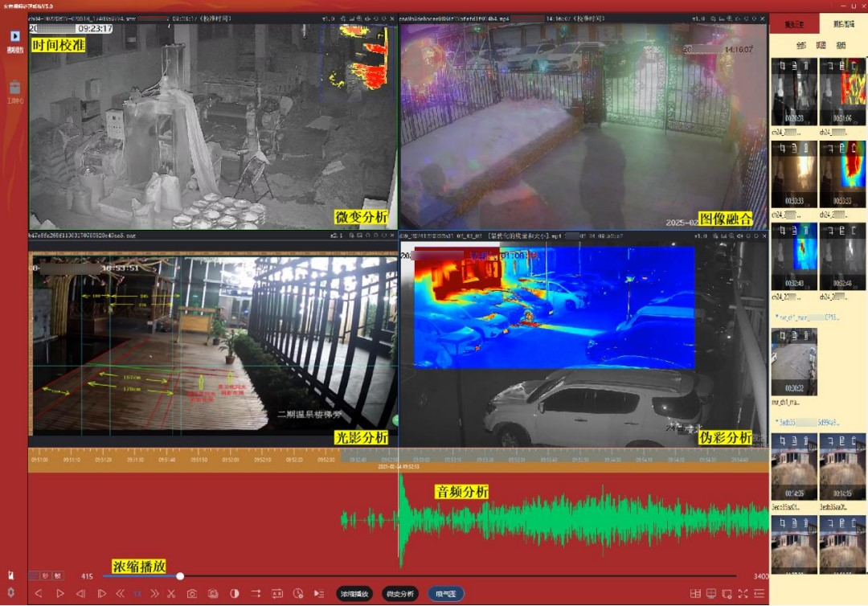
Task: Toggle fullscreen with the expand icon
Action: (x=743, y=594)
